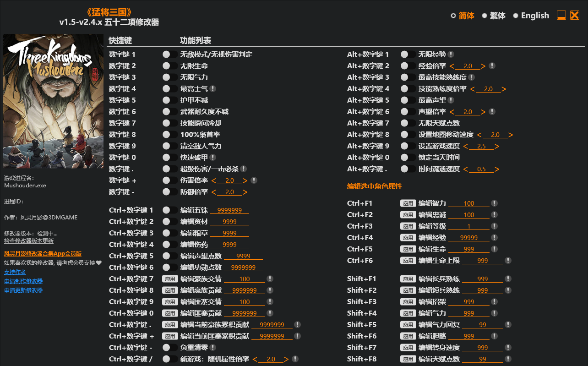Click info icon next to 最高士气
Image resolution: width=588 pixels, height=366 pixels.
point(213,89)
